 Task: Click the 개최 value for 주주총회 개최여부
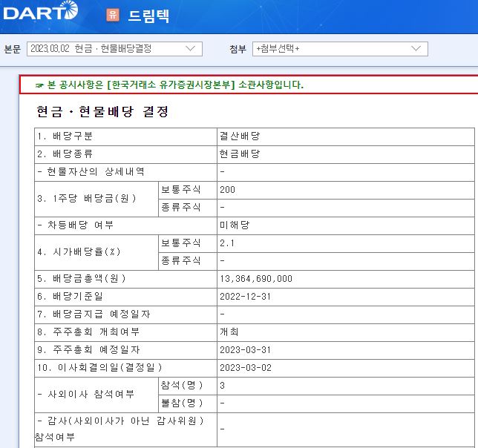click(229, 332)
